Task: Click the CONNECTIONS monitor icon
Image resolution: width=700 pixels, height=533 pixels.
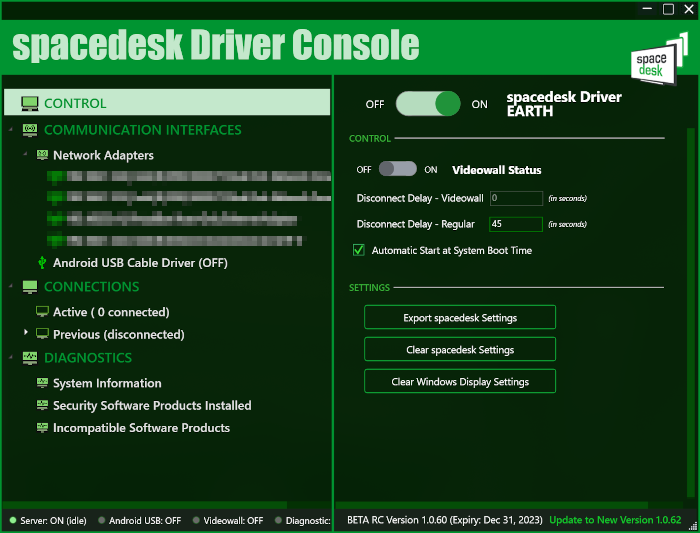Action: point(30,287)
